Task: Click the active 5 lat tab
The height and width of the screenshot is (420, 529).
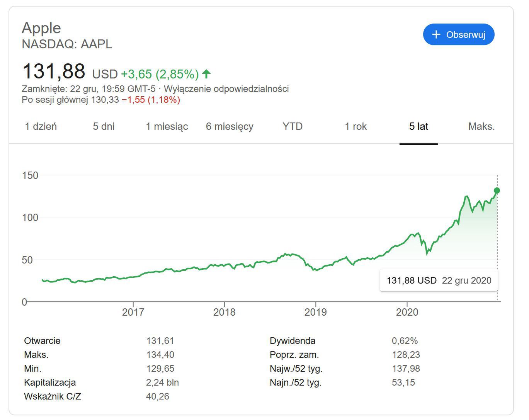Action: coord(418,126)
